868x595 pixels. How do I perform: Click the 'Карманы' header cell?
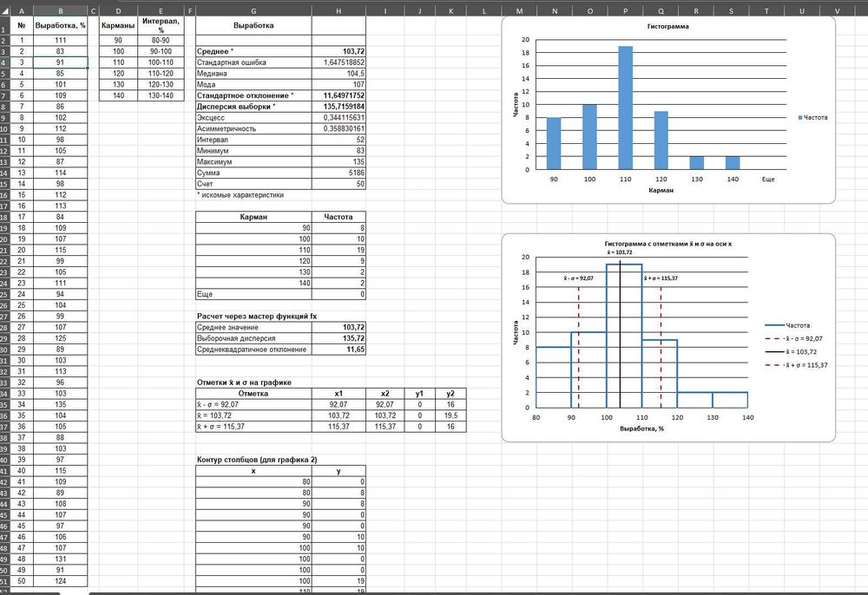[118, 25]
